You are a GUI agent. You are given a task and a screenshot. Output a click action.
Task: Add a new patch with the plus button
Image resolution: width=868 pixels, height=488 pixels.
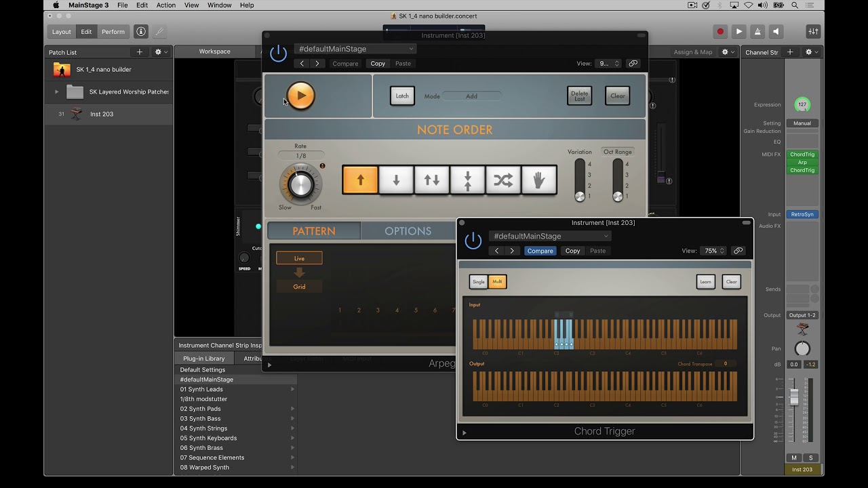pos(140,52)
